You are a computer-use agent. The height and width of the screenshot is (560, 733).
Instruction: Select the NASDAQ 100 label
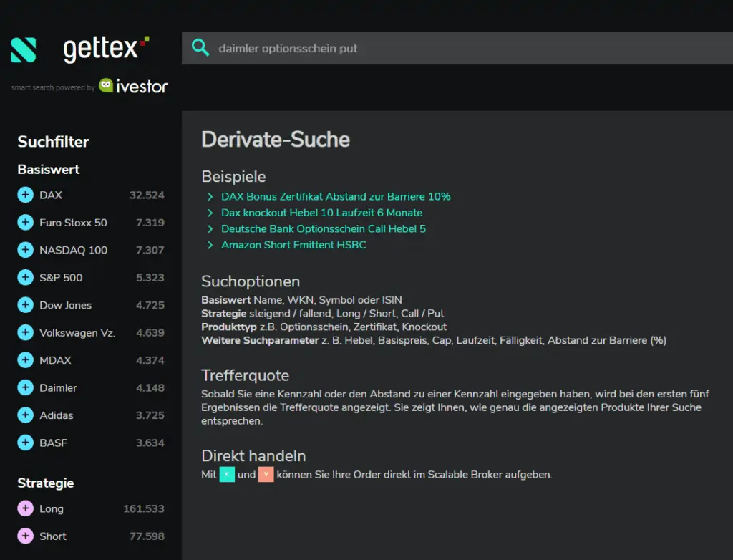pos(74,251)
